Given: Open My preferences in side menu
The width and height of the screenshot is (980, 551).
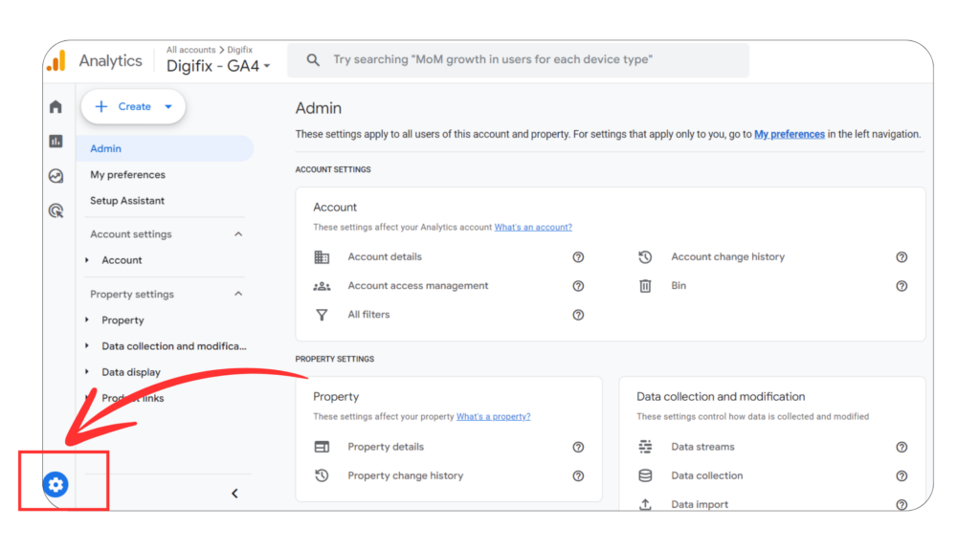Looking at the screenshot, I should 127,175.
